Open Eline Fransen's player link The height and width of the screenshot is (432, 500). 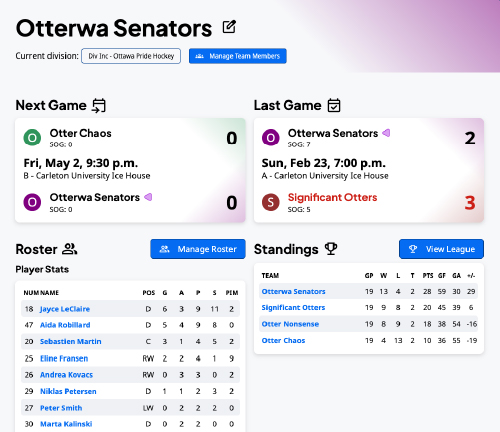(64, 358)
